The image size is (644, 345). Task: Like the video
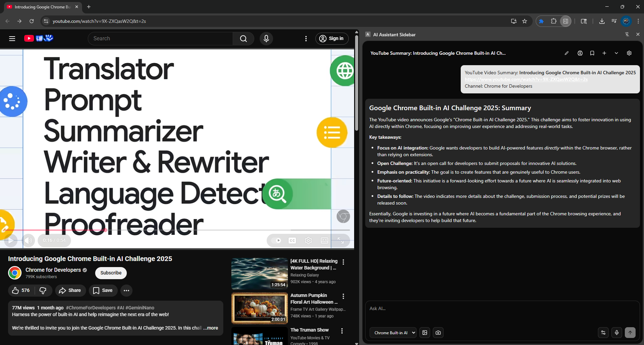coord(21,291)
